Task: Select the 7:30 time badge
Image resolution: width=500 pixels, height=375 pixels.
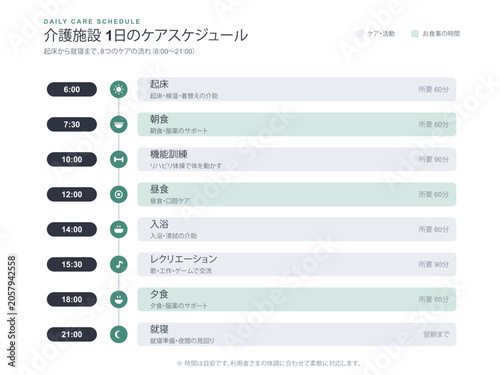Action: [x=72, y=124]
